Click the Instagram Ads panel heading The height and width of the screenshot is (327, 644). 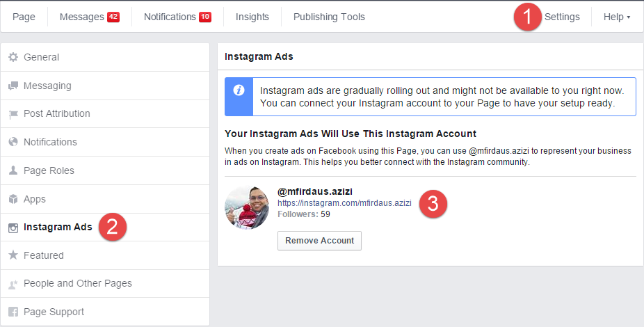[x=259, y=56]
